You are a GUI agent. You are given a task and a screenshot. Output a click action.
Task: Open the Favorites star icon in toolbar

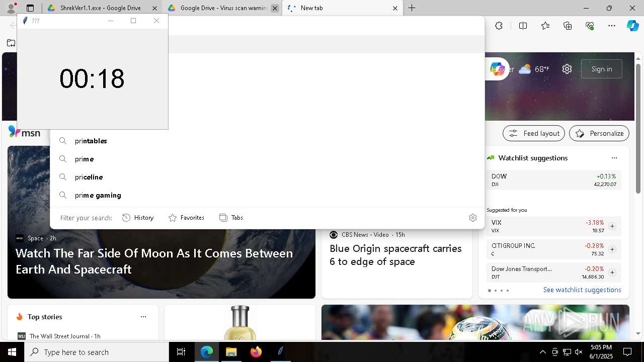pos(545,26)
